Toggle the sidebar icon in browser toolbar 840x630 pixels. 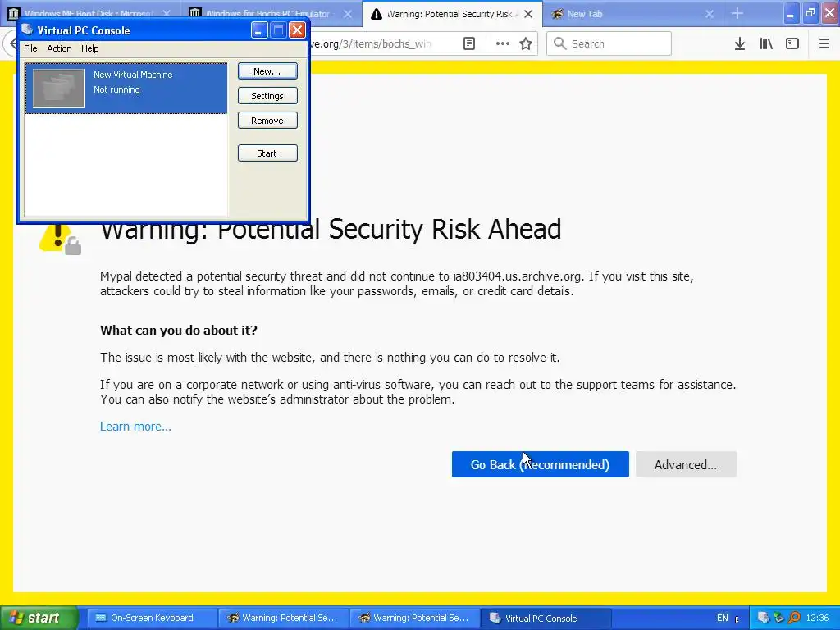792,44
